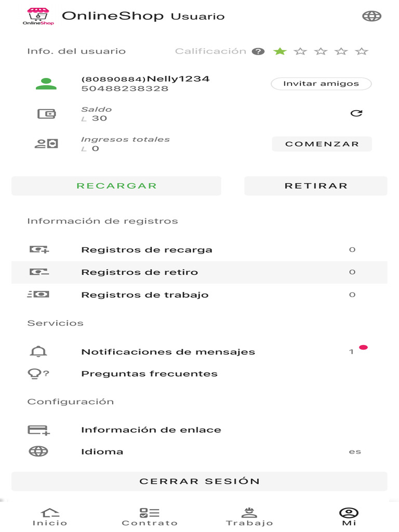Click the Calificación help question mark
The width and height of the screenshot is (399, 532).
point(258,51)
